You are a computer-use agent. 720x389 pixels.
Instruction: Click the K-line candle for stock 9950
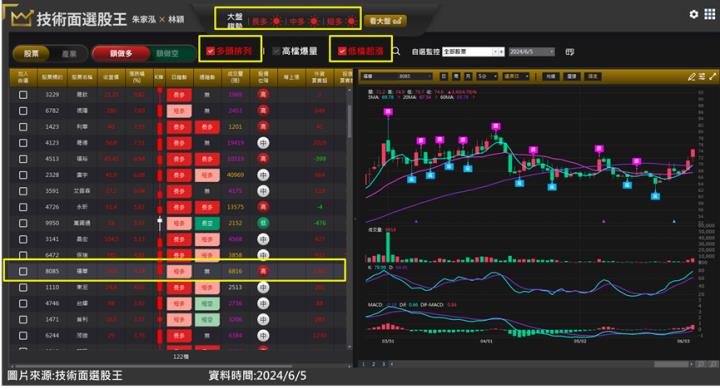pyautogui.click(x=160, y=223)
